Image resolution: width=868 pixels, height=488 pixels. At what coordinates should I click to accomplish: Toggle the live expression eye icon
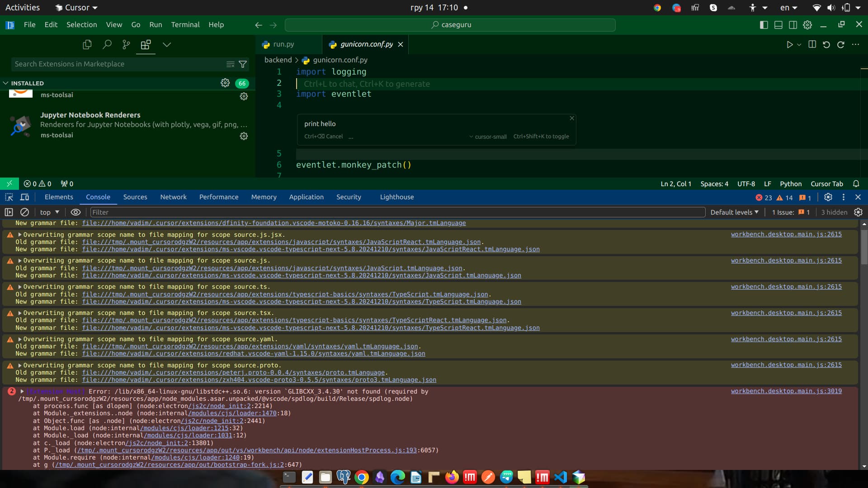pos(75,212)
